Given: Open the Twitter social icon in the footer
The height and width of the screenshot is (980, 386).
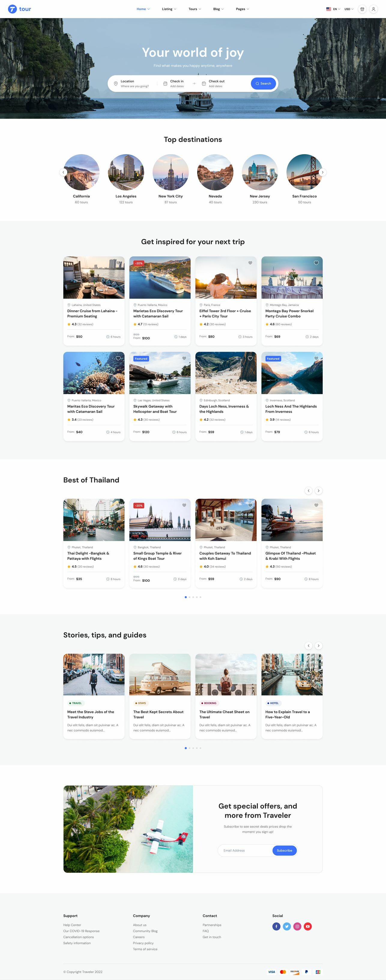Looking at the screenshot, I should 287,927.
